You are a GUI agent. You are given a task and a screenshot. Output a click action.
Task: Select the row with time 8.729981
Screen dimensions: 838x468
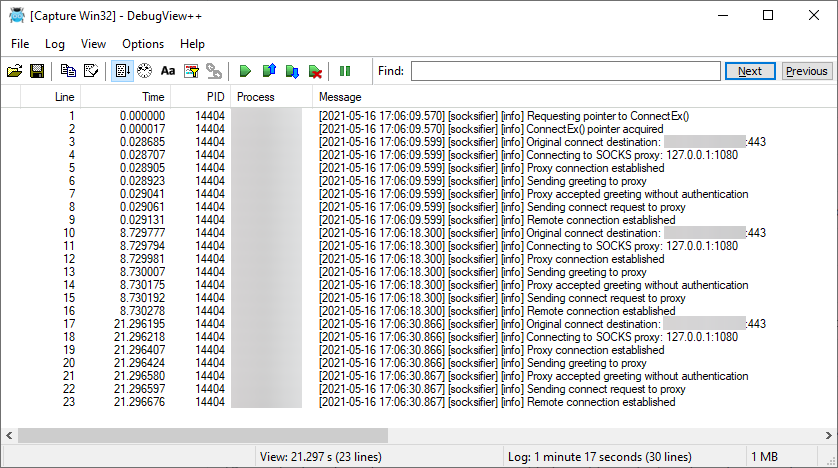click(418, 259)
